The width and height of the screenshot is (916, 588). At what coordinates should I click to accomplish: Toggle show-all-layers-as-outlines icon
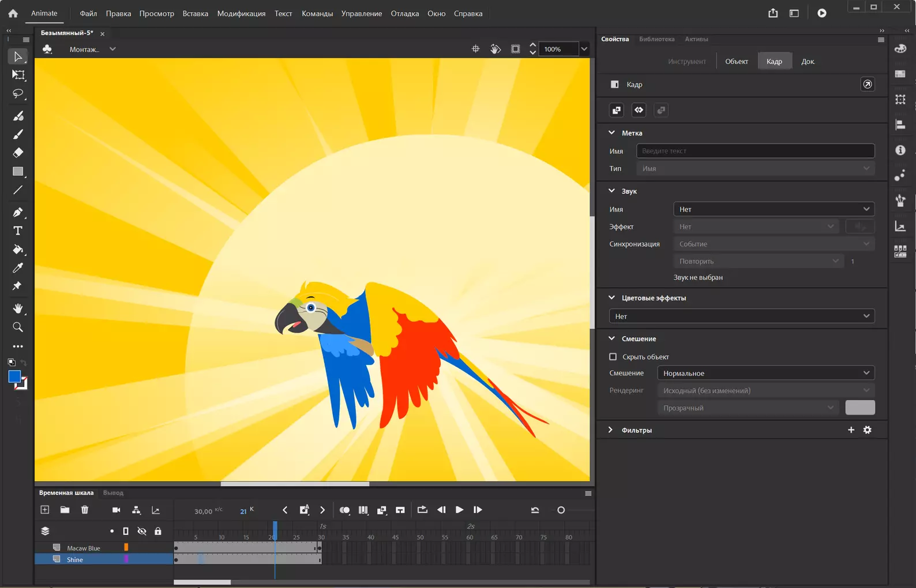click(x=126, y=531)
